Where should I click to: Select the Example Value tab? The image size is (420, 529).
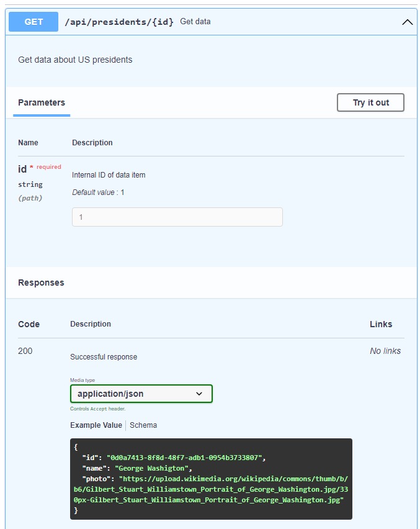(96, 425)
